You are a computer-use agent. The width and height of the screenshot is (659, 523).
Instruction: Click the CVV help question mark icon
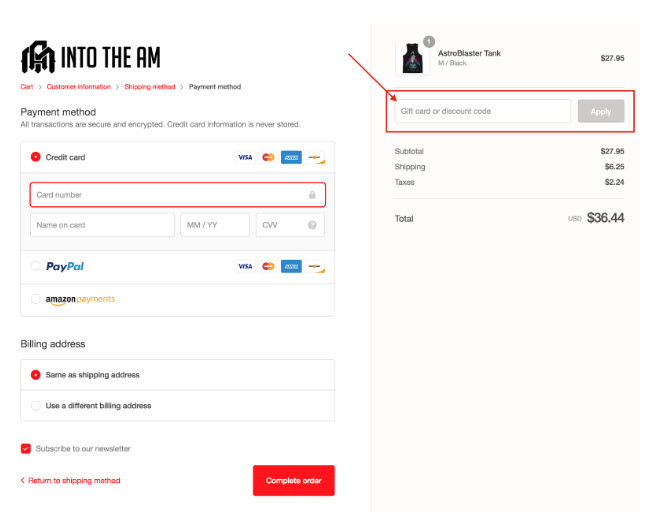[312, 225]
